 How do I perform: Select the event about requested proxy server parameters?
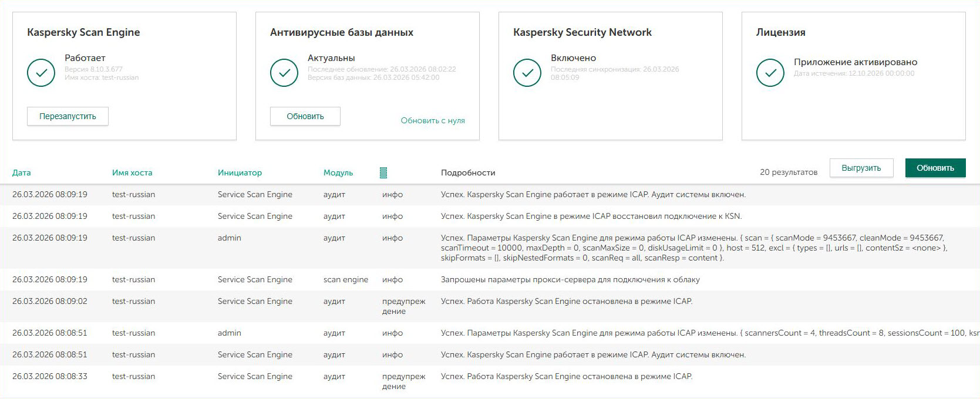[490, 279]
